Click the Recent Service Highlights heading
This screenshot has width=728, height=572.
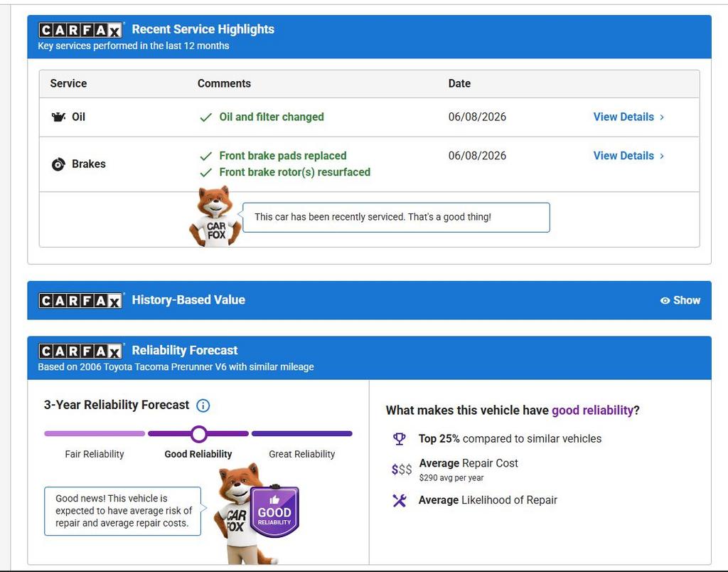[x=203, y=29]
